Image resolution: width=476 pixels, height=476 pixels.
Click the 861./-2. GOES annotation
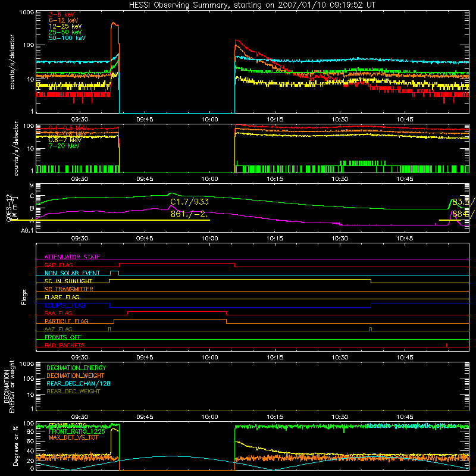[189, 214]
